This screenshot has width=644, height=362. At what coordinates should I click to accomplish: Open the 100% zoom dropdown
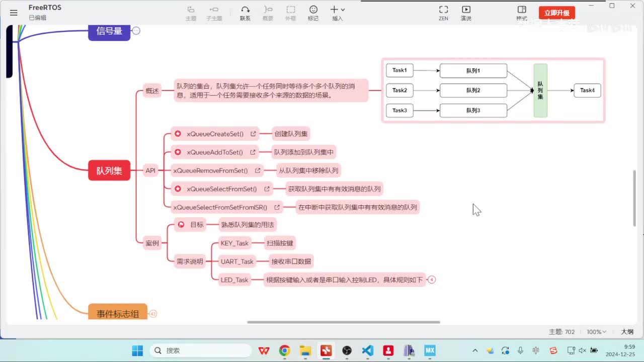point(596,332)
